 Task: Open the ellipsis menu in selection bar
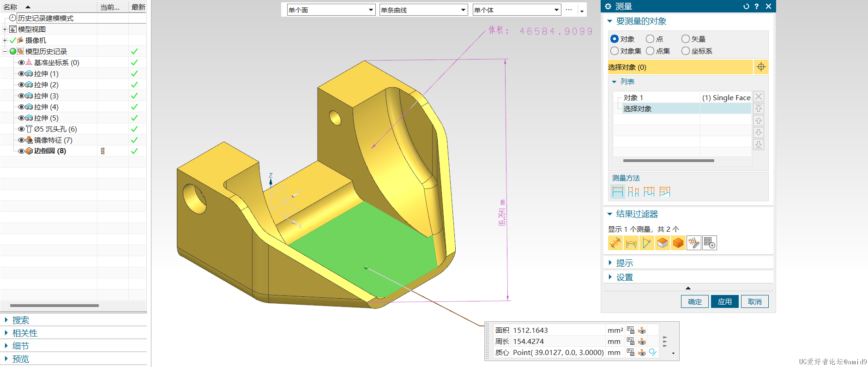pos(569,10)
